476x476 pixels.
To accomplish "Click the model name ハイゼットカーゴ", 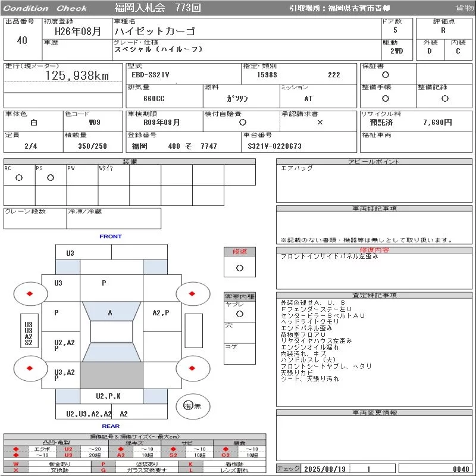I will [x=155, y=32].
